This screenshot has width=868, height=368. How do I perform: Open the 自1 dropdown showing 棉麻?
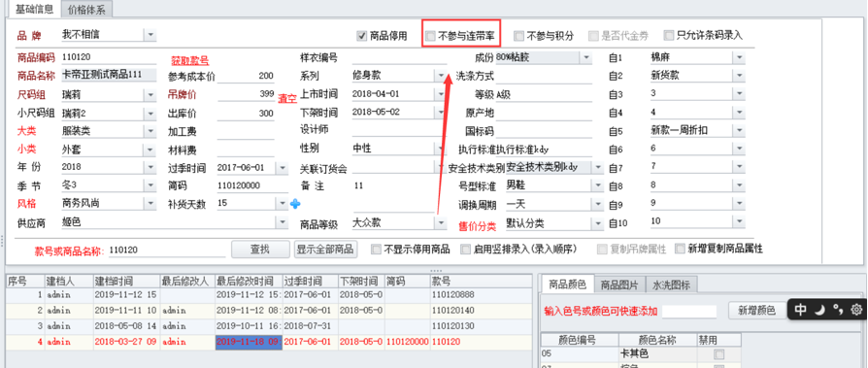[x=739, y=57]
